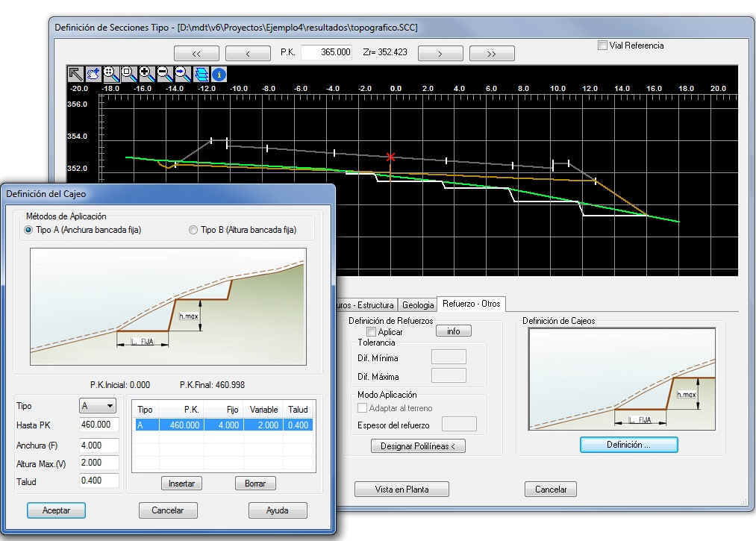Select Tipo B (Altura bancada fija)
The width and height of the screenshot is (756, 541).
(193, 231)
